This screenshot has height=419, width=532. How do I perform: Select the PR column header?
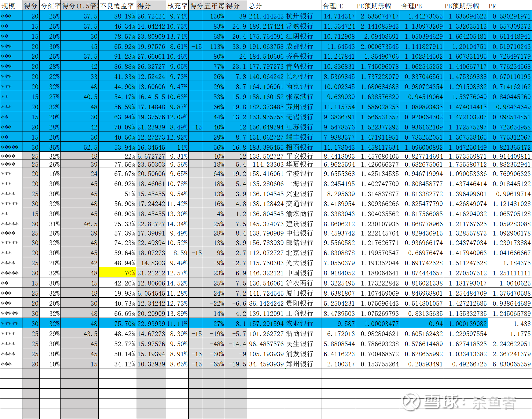point(510,5)
